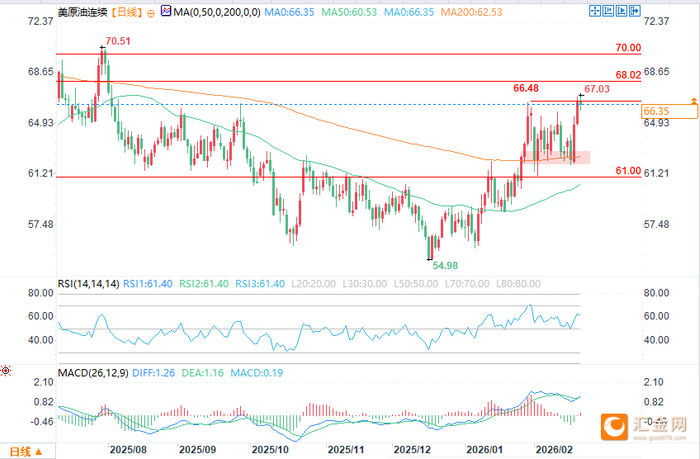Click the play chart replay icon
This screenshot has width=700, height=459.
click(x=621, y=11)
